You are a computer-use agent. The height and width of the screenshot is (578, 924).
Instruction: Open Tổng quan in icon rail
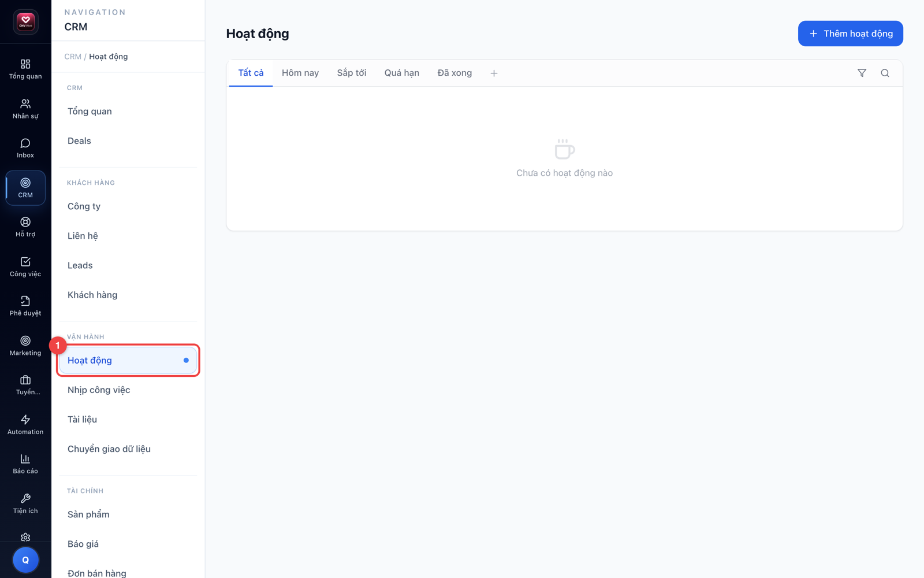[25, 69]
